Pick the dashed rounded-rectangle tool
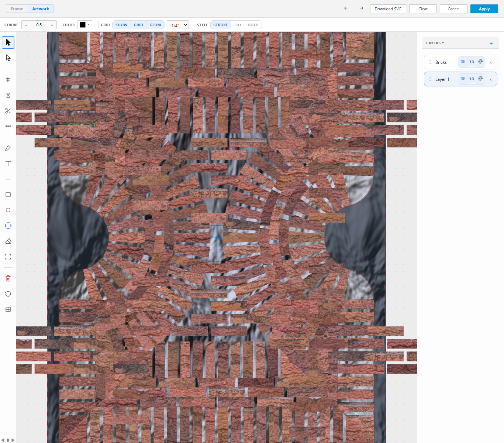Image resolution: width=504 pixels, height=443 pixels. tap(8, 226)
